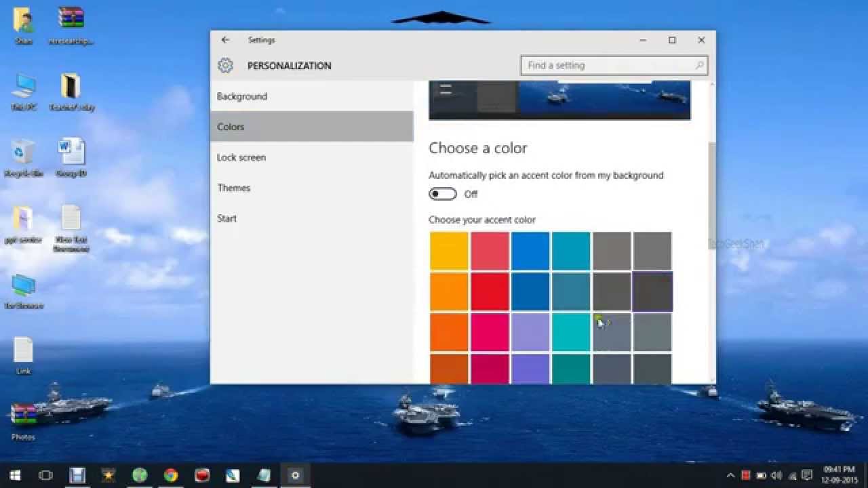Check the battery status tray icon

[761, 475]
